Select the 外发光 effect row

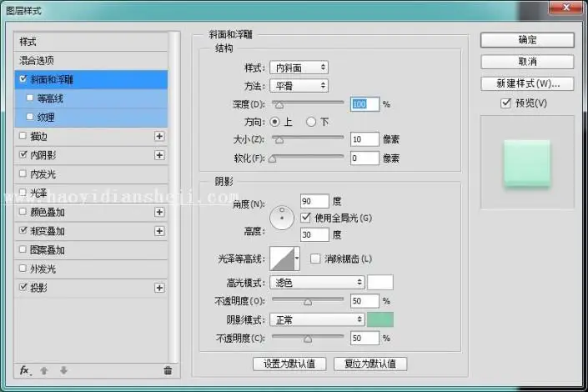point(91,269)
